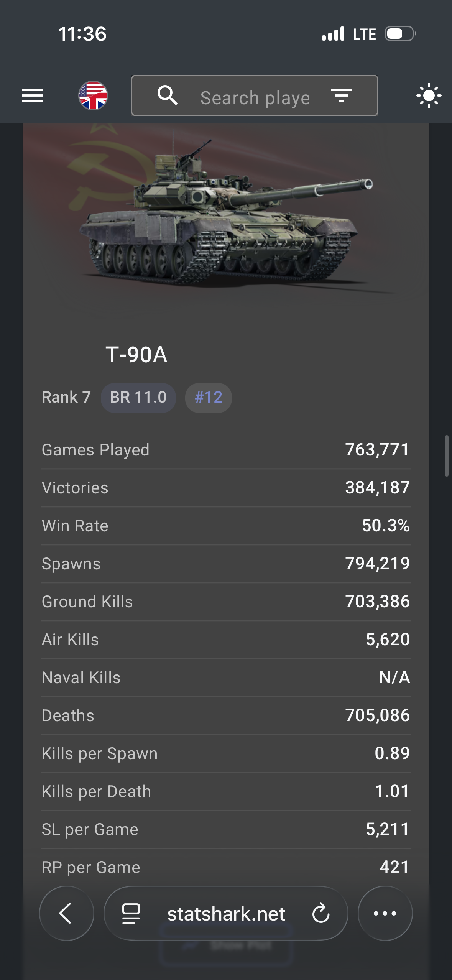Viewport: 452px width, 980px height.
Task: Open the hamburger navigation menu
Action: coord(32,95)
